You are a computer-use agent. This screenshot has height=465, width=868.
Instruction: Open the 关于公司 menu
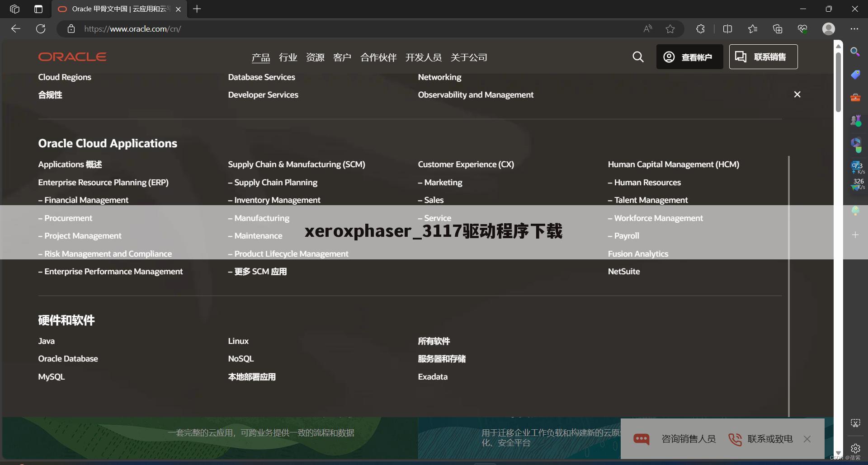click(x=469, y=57)
